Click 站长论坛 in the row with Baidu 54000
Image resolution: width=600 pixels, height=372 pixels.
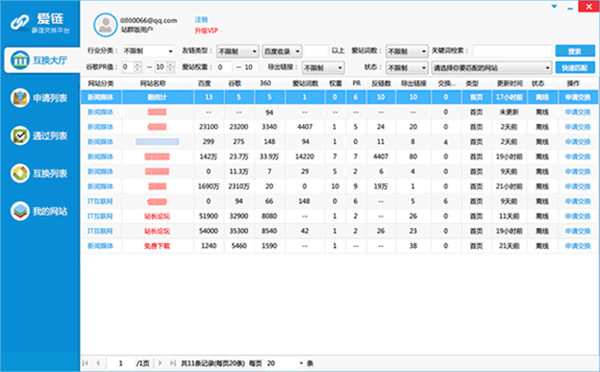[157, 231]
